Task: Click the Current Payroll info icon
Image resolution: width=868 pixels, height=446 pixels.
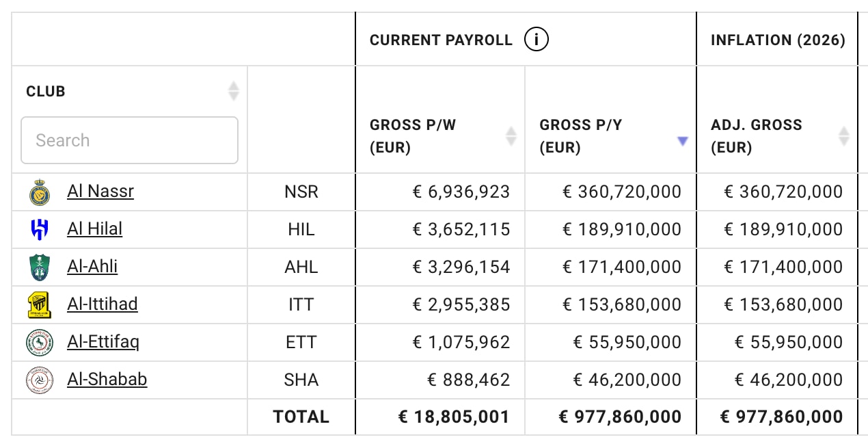Action: (x=537, y=40)
